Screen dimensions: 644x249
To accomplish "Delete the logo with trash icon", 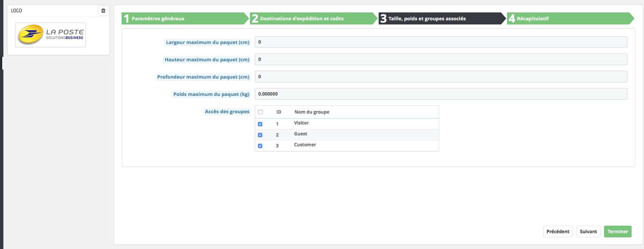I will pos(103,11).
